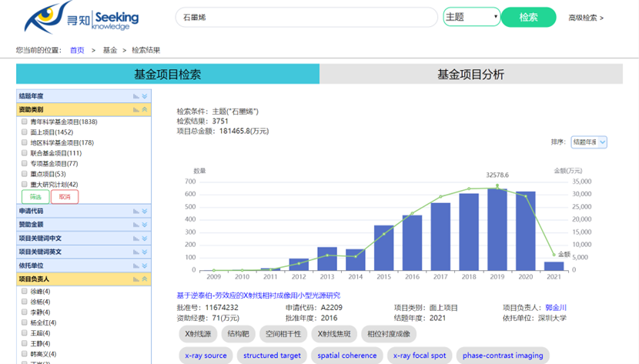Click the phase-contrast imaging keyword tag
The image size is (639, 364).
[503, 356]
